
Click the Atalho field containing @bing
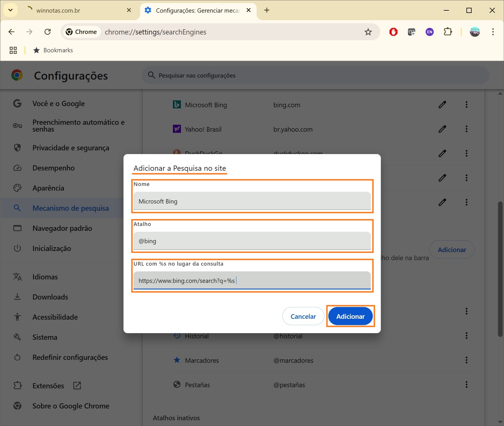(x=252, y=241)
